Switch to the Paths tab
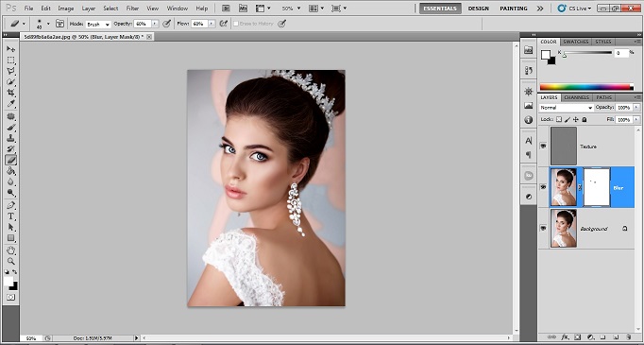The image size is (644, 345). click(x=604, y=97)
